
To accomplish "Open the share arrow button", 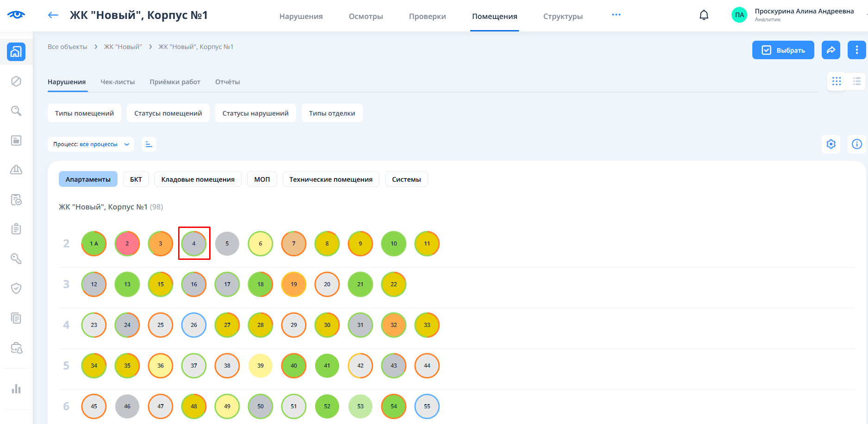I will (831, 50).
